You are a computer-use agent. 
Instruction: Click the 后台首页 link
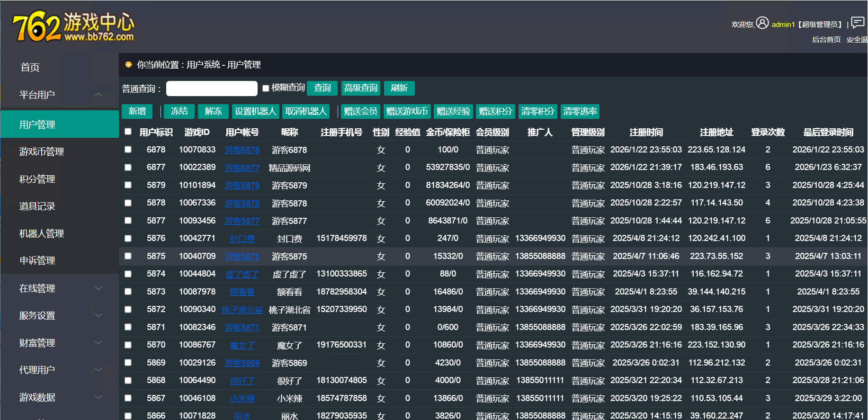point(826,40)
